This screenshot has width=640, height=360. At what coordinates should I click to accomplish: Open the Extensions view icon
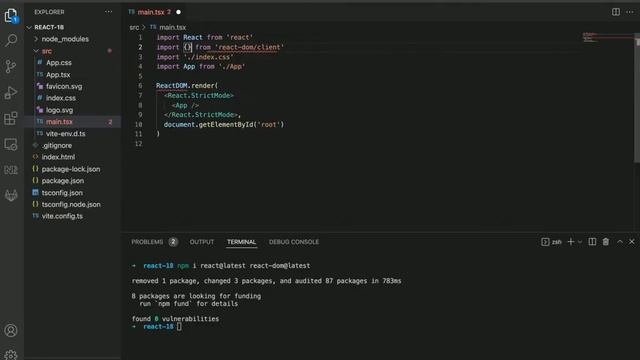(11, 118)
